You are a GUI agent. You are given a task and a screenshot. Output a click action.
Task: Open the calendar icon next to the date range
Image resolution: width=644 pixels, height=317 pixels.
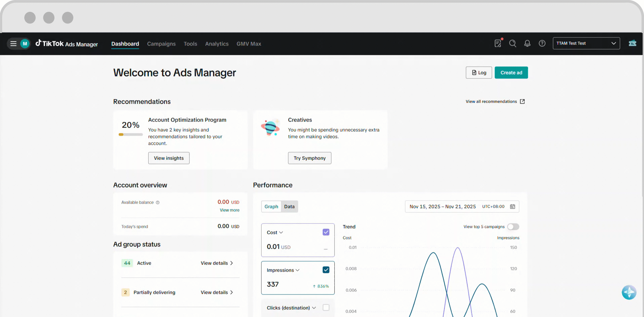click(513, 206)
